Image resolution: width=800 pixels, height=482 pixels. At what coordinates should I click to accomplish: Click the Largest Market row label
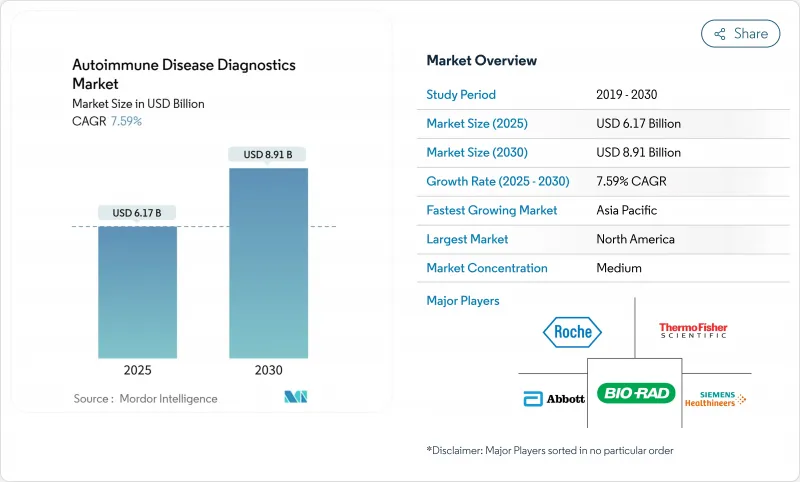pyautogui.click(x=467, y=240)
